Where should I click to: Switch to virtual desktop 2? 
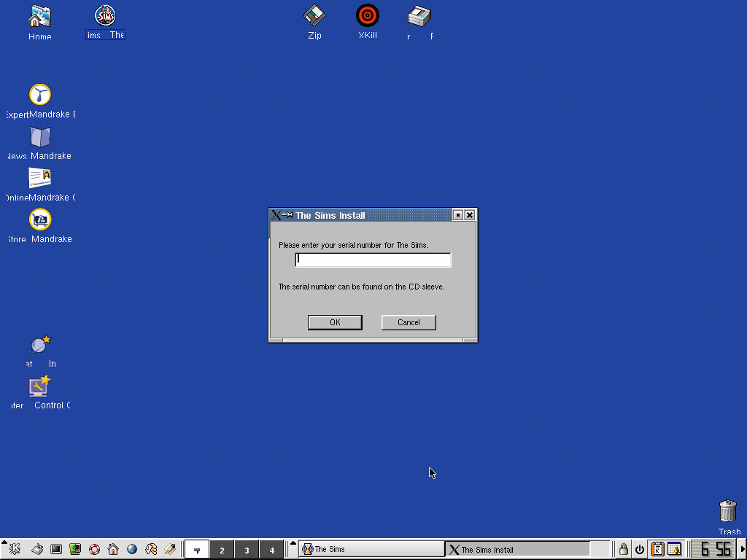222,550
